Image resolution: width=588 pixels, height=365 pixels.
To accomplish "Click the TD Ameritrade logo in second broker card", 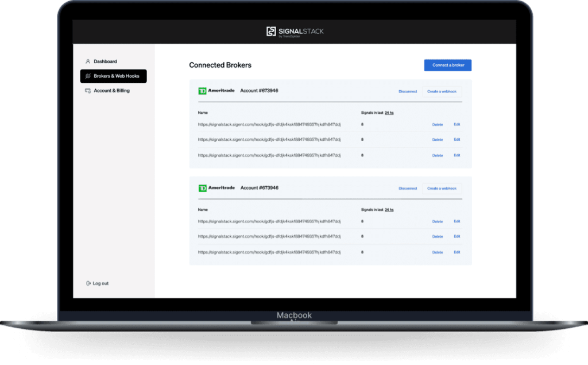I will [x=216, y=188].
